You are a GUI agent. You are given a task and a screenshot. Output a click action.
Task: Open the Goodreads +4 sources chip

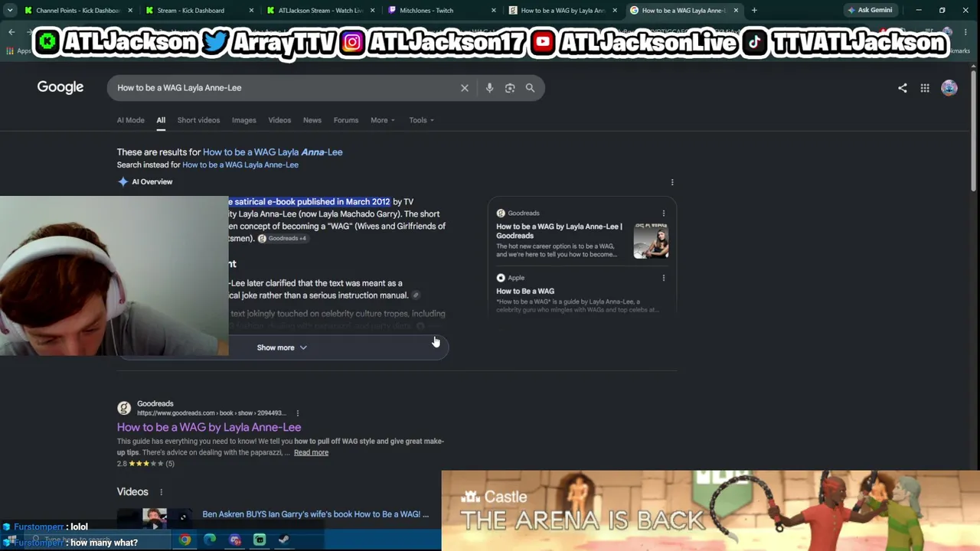pos(282,239)
